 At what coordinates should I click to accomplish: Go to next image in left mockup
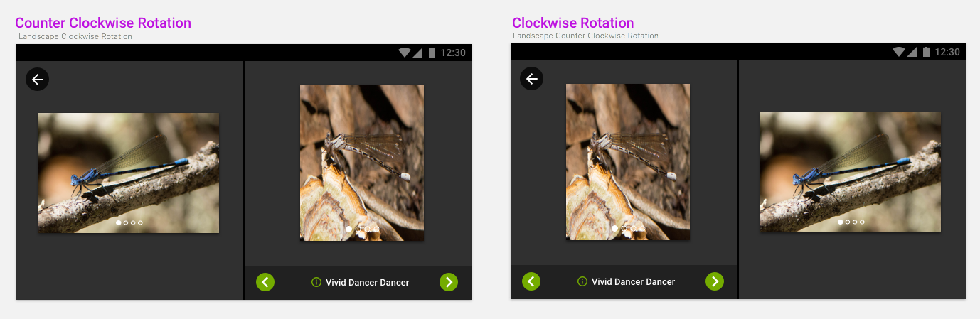449,282
